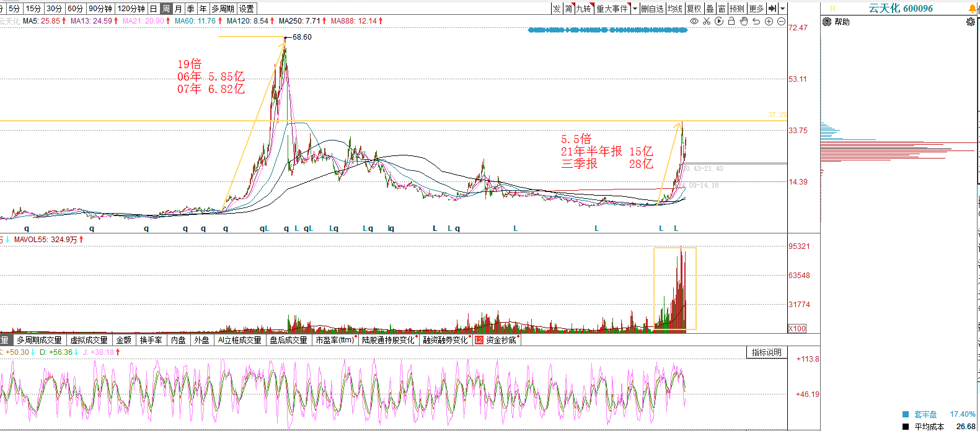Select the 日 daily period
Viewport: 980px width, 431px height.
pyautogui.click(x=154, y=9)
